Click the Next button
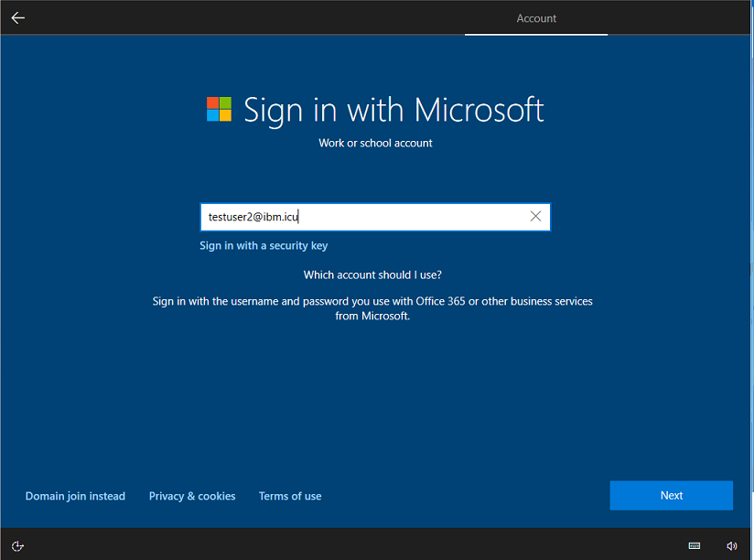Image resolution: width=754 pixels, height=560 pixels. 672,495
